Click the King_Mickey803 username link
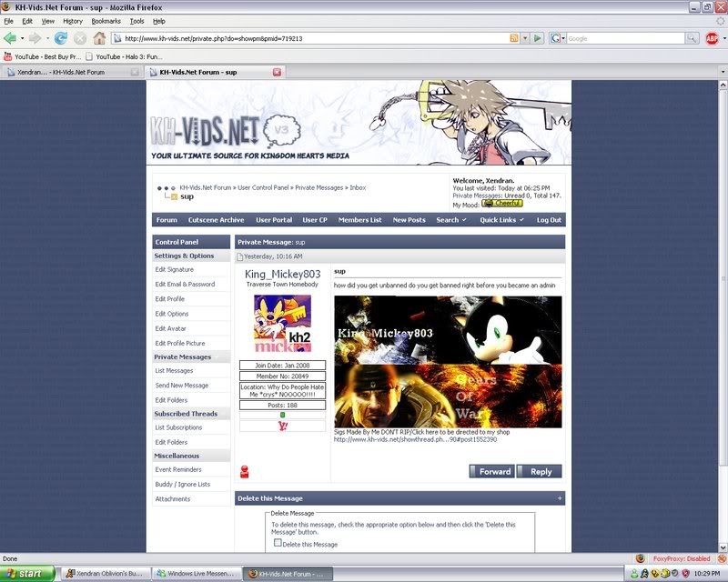The height and width of the screenshot is (582, 728). [x=282, y=275]
